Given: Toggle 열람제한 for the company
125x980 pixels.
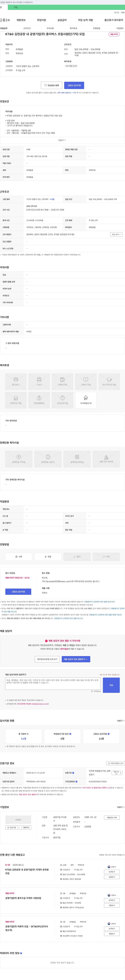Looking at the screenshot, I should coord(25,827).
